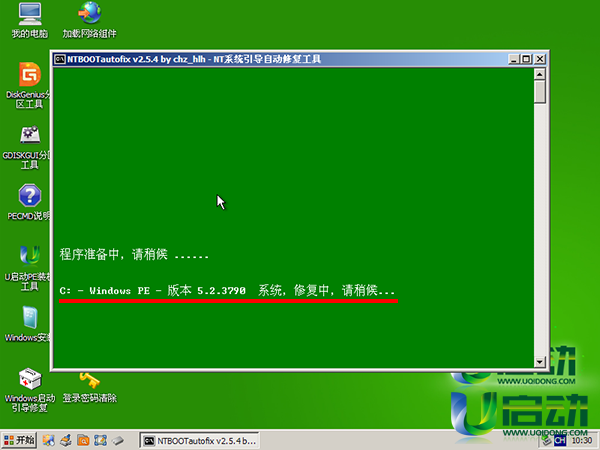Image resolution: width=600 pixels, height=450 pixels.
Task: Click the console scrollbar down arrow
Action: 540,362
